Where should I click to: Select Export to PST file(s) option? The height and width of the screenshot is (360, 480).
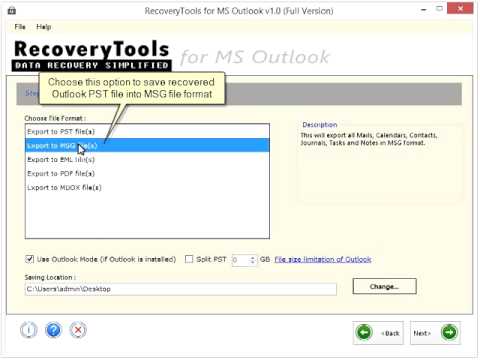point(147,132)
